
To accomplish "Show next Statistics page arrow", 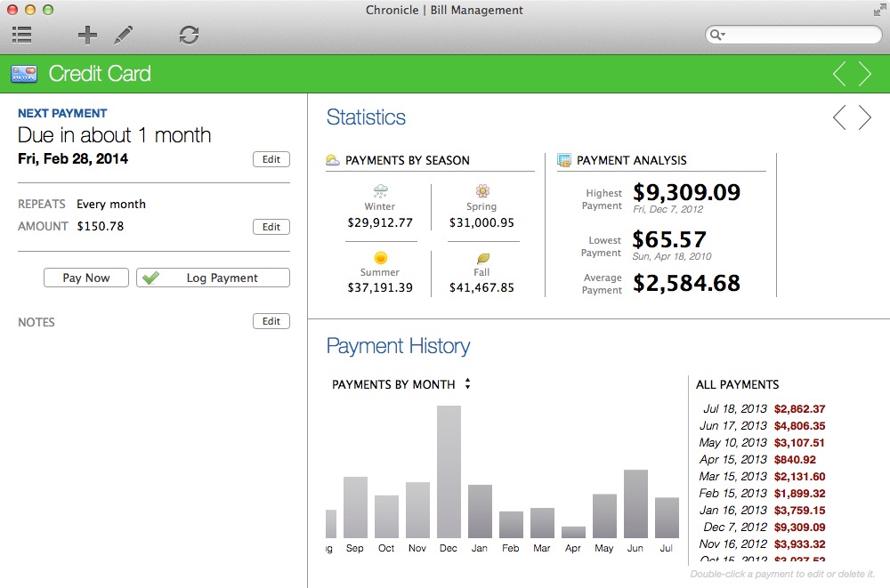I will point(865,117).
